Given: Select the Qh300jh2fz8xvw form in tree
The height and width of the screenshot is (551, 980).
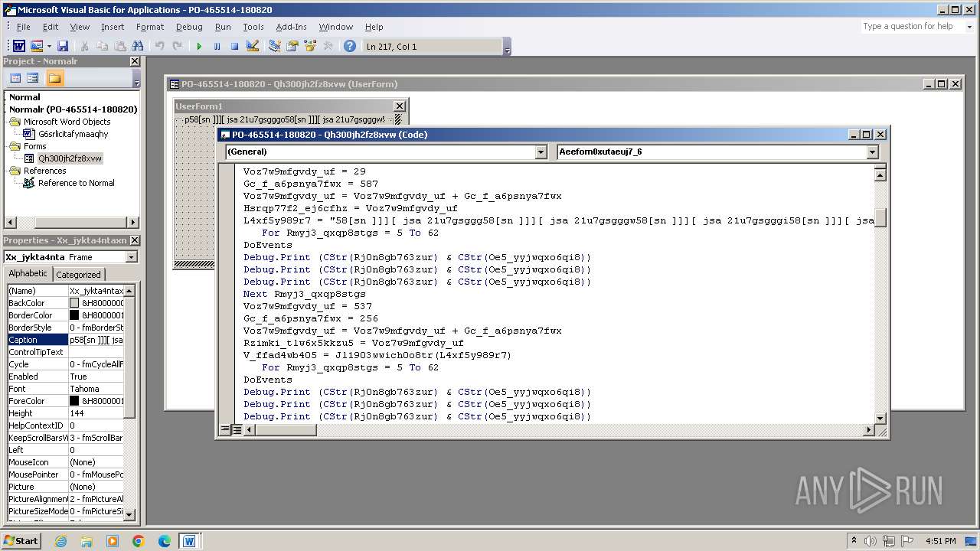Looking at the screenshot, I should (70, 158).
